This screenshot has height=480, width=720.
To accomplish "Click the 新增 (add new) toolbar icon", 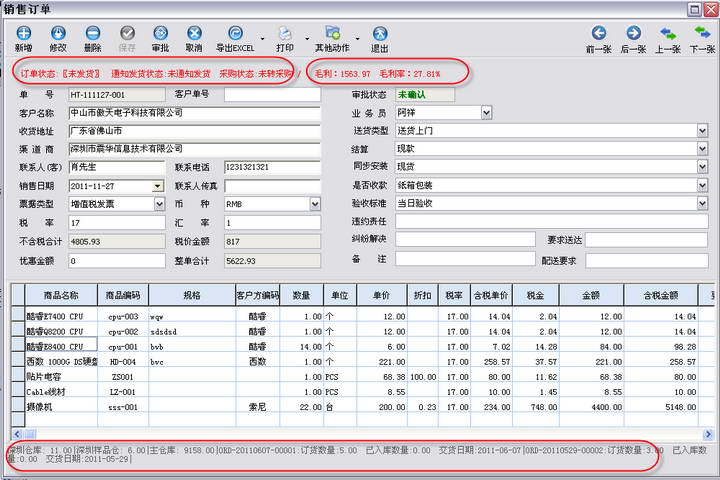I will tap(24, 33).
